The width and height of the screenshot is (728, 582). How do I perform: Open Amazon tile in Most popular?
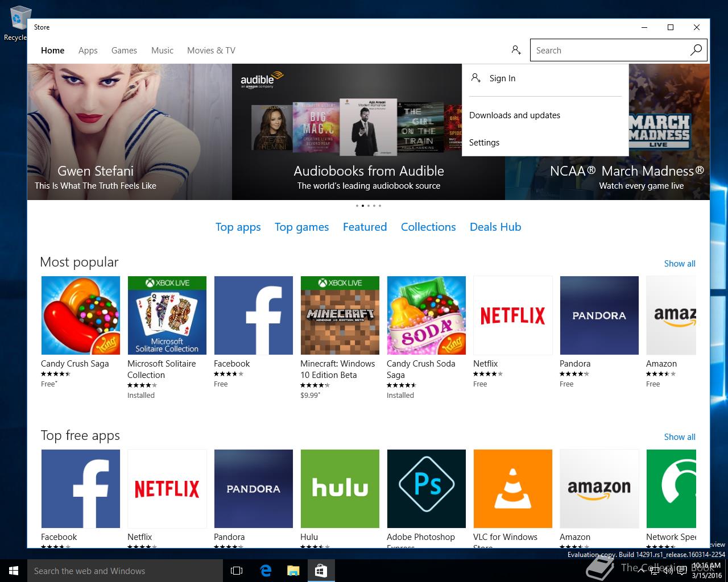[x=671, y=315]
